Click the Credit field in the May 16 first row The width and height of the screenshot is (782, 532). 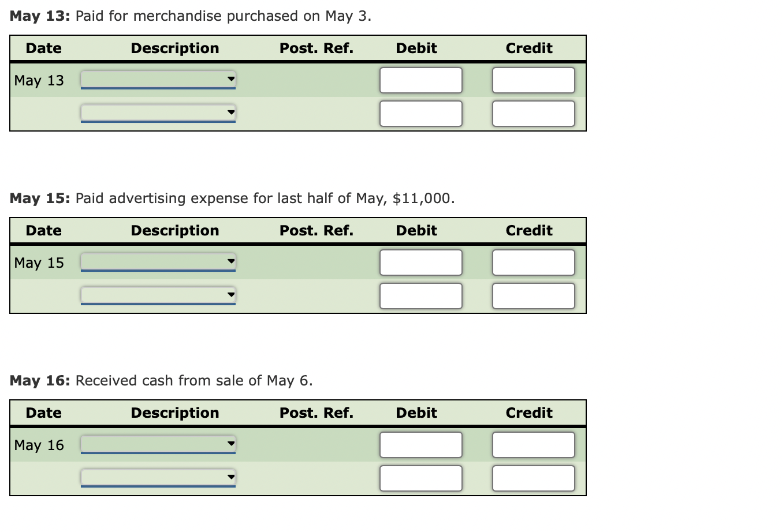pos(533,444)
